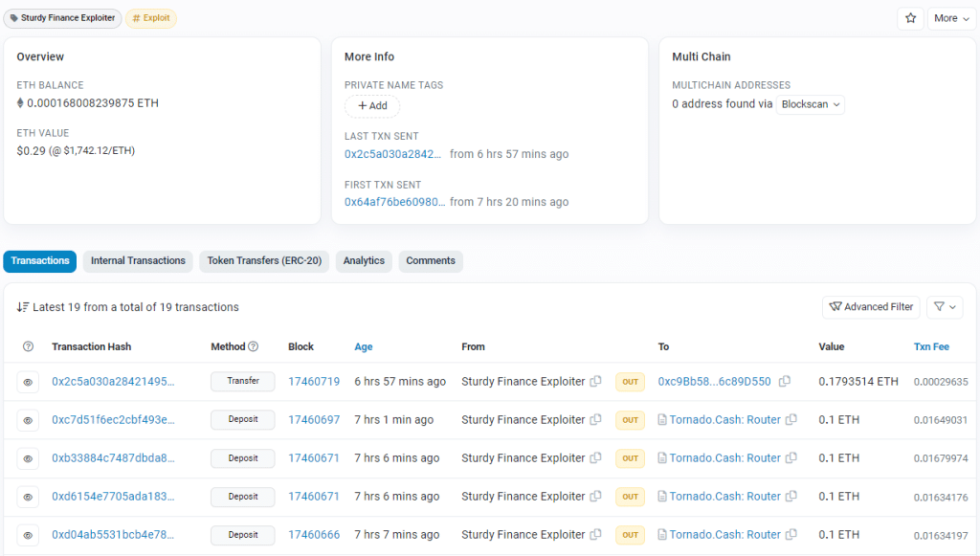Viewport: 980px width, 556px height.
Task: Copy Tornado.Cash Router address in 0xb33884c7487dbda8 row
Action: tap(791, 458)
